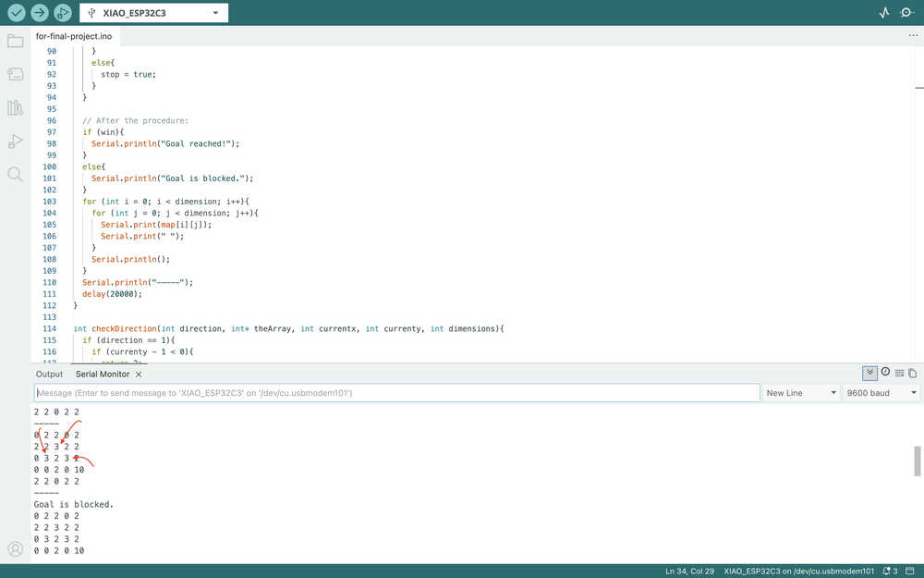924x578 pixels.
Task: Open the 9600 baud rate dropdown
Action: pos(881,393)
